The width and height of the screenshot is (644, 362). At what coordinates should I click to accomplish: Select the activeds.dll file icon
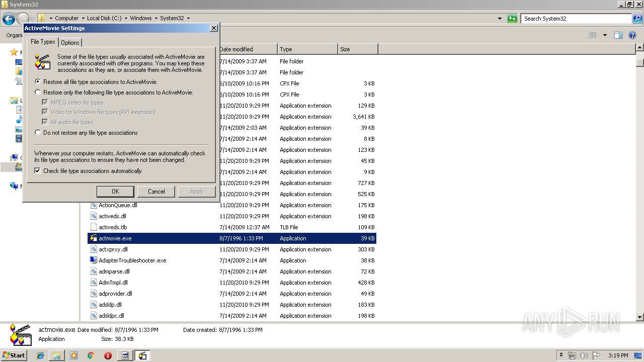(94, 216)
